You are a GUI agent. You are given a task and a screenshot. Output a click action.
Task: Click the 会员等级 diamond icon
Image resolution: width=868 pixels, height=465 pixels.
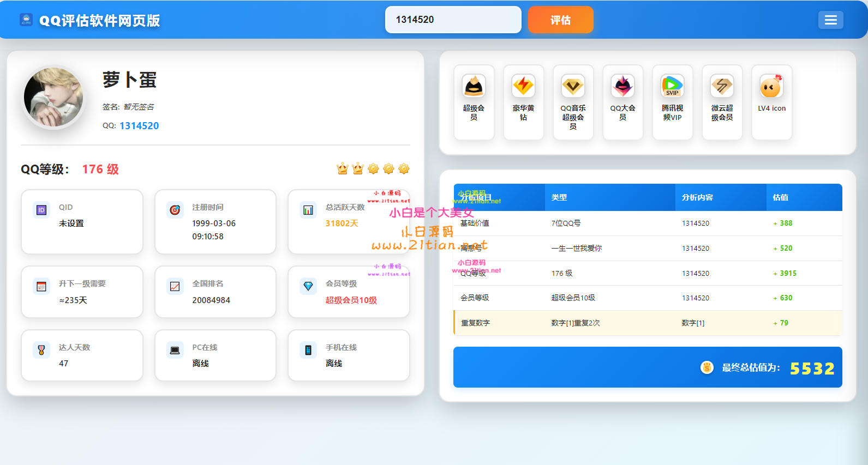(x=308, y=286)
